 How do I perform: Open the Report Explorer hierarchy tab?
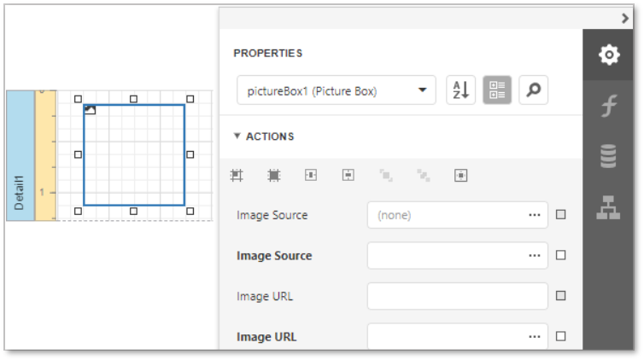pos(608,207)
